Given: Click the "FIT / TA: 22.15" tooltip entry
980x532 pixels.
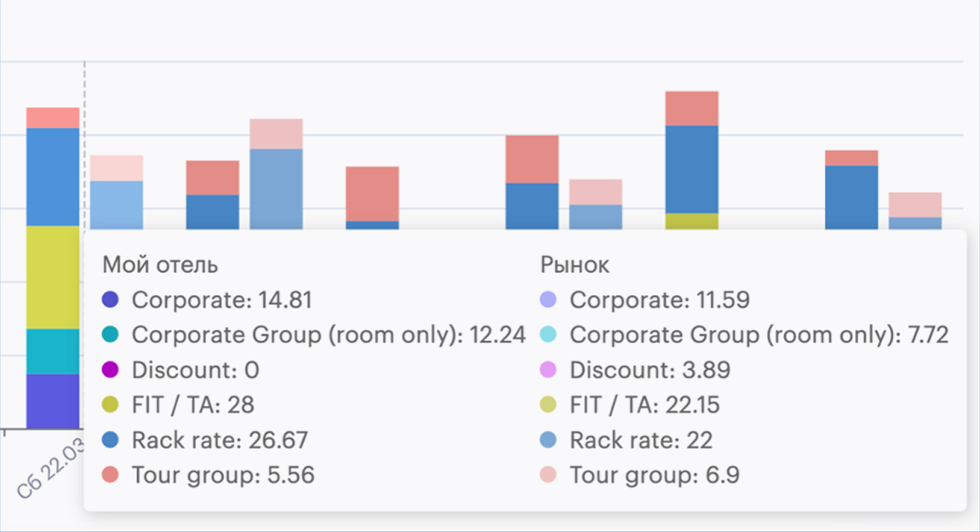Looking at the screenshot, I should pos(644,405).
